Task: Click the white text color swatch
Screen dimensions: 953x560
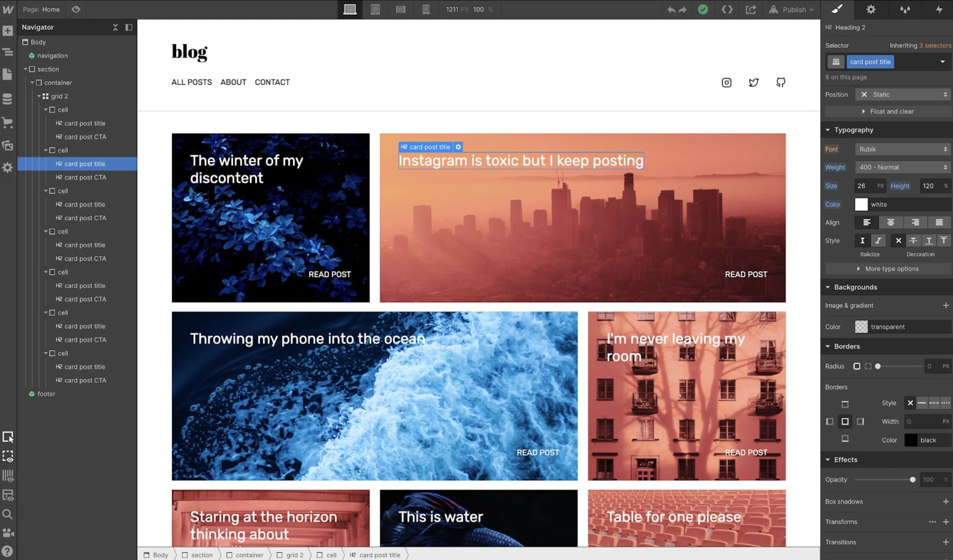Action: [862, 204]
